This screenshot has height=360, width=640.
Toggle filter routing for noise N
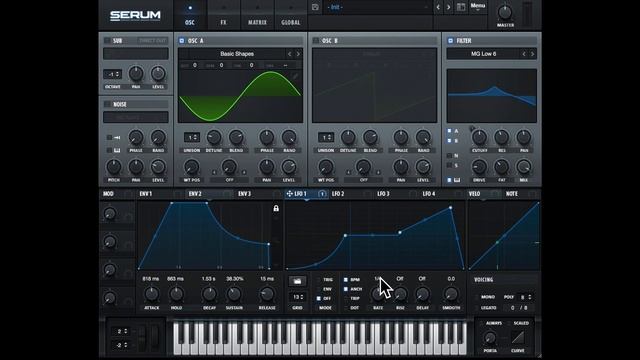(449, 156)
